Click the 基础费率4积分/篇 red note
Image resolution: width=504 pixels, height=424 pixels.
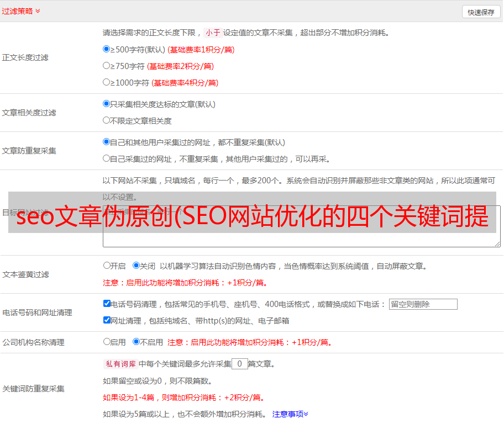[185, 83]
